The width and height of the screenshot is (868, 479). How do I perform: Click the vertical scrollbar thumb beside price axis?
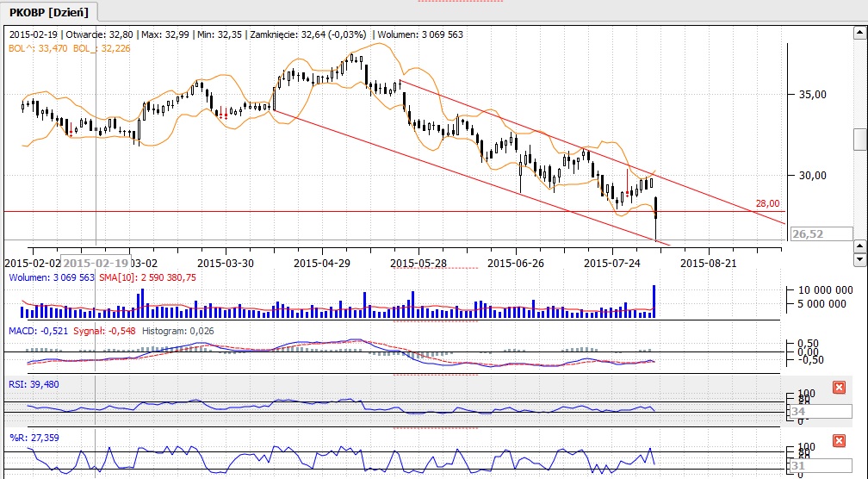tap(859, 139)
